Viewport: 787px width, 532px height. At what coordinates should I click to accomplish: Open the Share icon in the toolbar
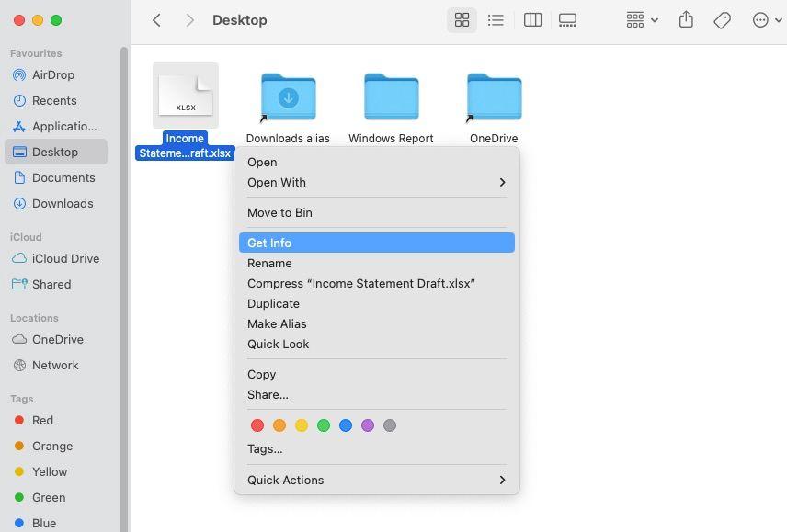pyautogui.click(x=686, y=19)
